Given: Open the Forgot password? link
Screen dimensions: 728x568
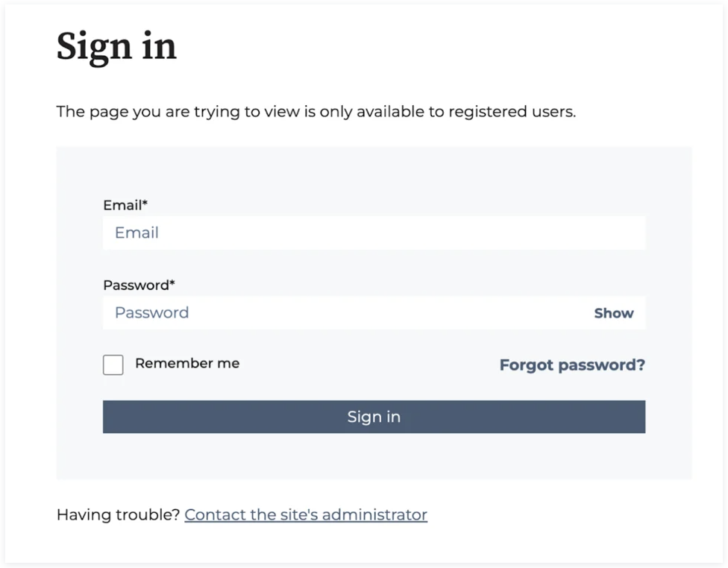Looking at the screenshot, I should 572,365.
